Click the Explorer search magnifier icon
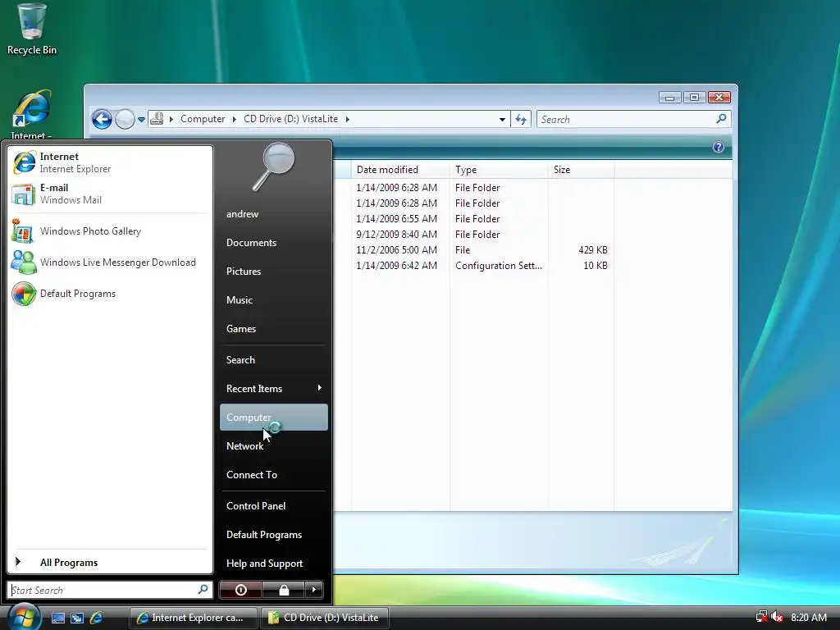 point(721,118)
